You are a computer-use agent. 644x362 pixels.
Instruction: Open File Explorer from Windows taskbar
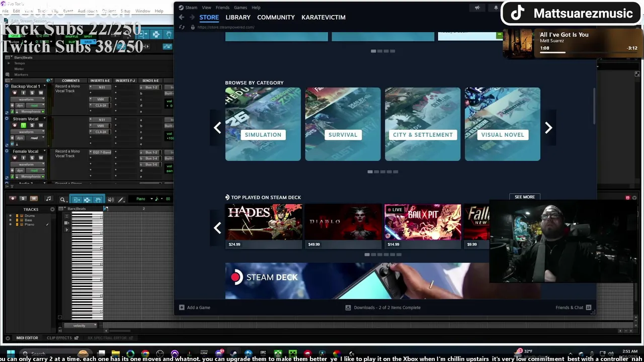coord(115,353)
